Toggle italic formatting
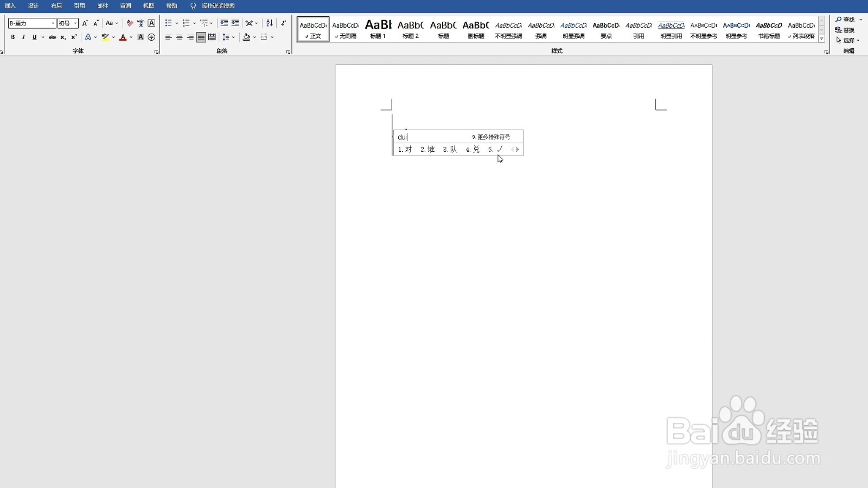This screenshot has height=488, width=868. (x=23, y=37)
